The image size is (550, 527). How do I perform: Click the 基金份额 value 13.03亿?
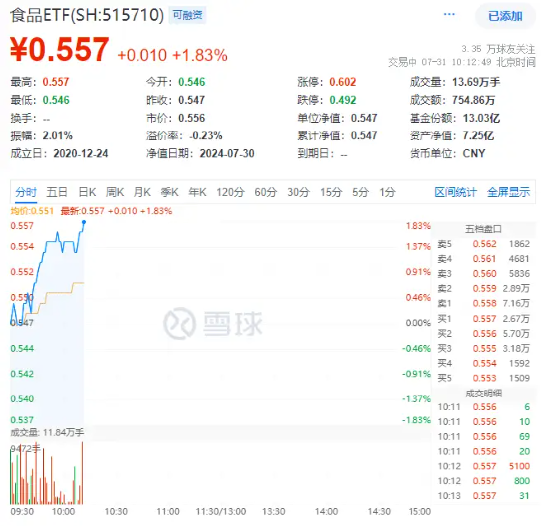tap(481, 118)
